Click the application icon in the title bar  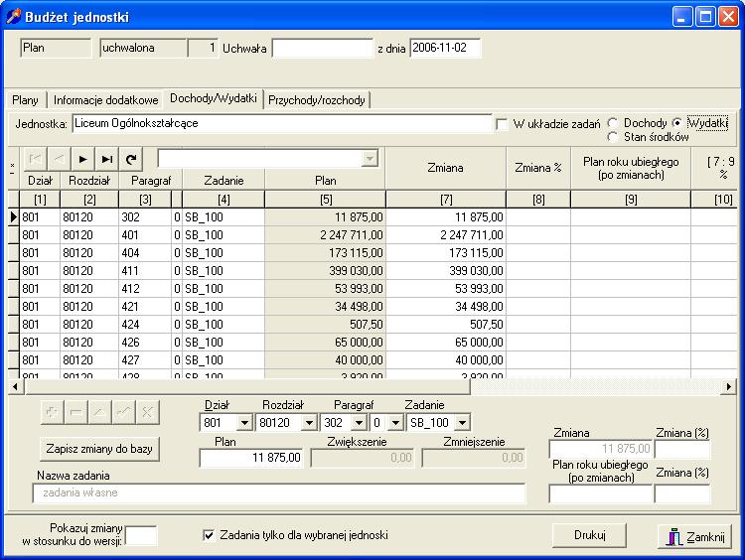pos(13,17)
